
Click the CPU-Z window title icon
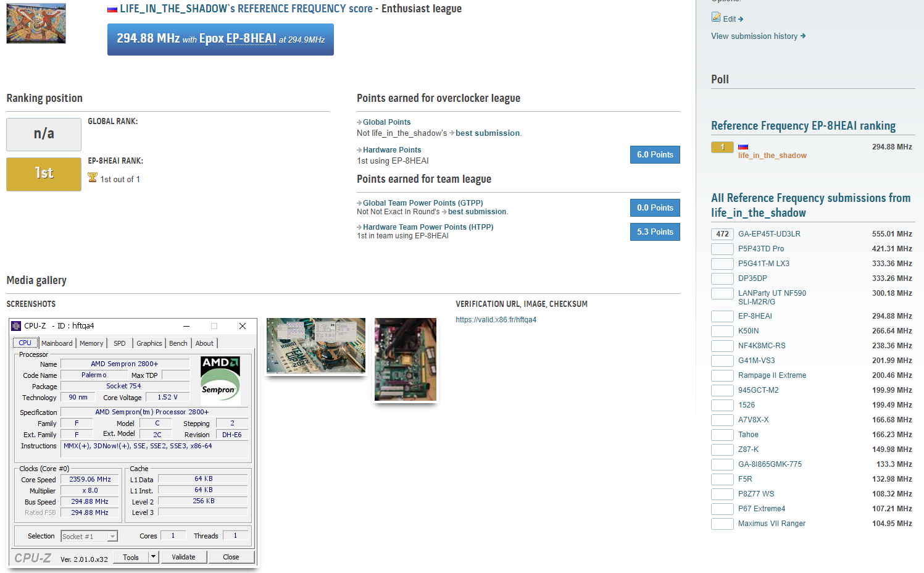point(17,326)
